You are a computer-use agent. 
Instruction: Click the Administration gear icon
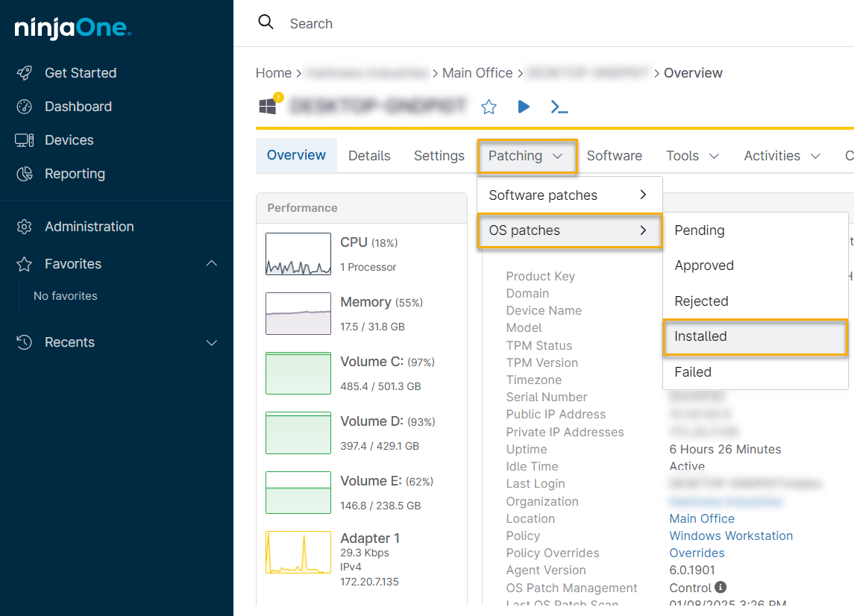(24, 227)
